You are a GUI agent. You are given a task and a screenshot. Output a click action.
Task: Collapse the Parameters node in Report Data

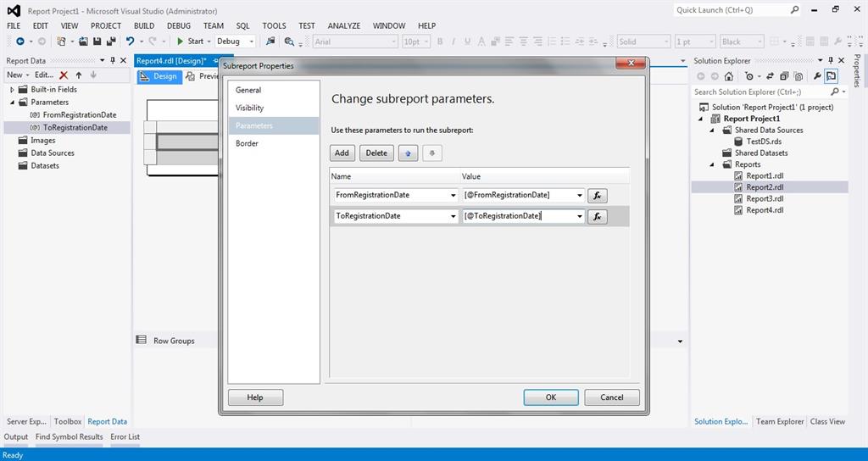click(12, 103)
